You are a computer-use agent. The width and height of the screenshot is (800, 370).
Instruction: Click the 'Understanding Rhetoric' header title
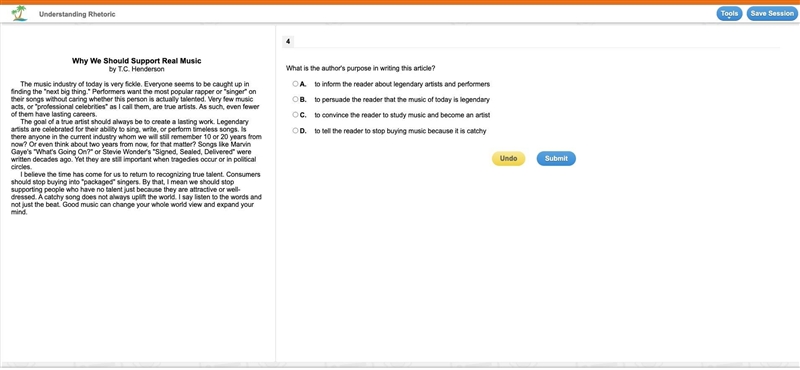[x=77, y=14]
